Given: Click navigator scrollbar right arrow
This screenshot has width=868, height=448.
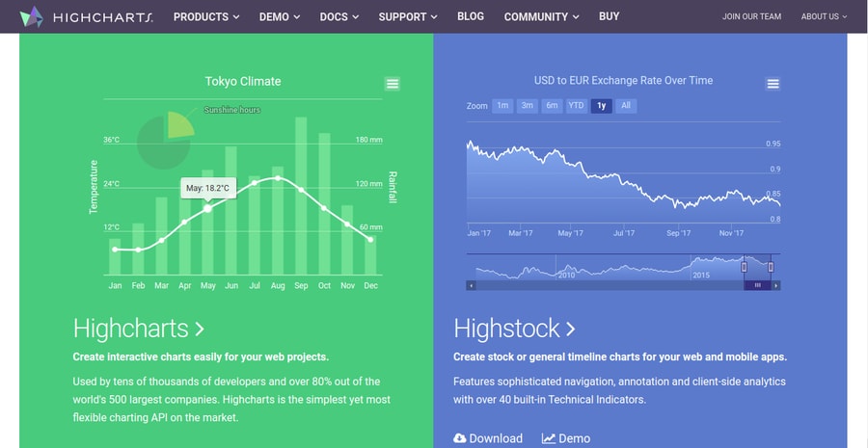Looking at the screenshot, I should pos(776,285).
